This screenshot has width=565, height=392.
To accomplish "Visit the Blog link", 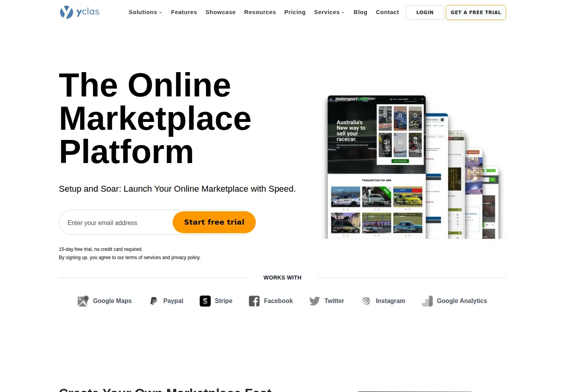I will (x=360, y=12).
